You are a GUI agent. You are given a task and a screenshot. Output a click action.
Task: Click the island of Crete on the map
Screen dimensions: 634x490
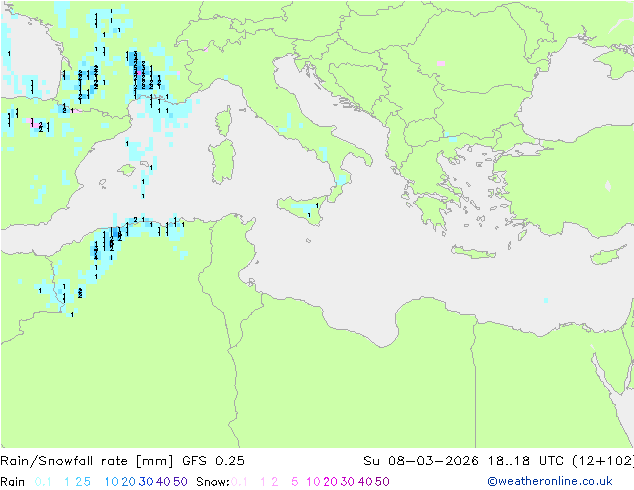(473, 252)
